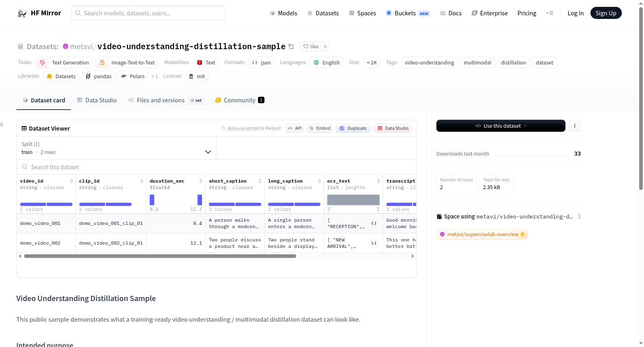Sort the clip_id column using its sort arrows
This screenshot has width=644, height=347.
coord(142,181)
